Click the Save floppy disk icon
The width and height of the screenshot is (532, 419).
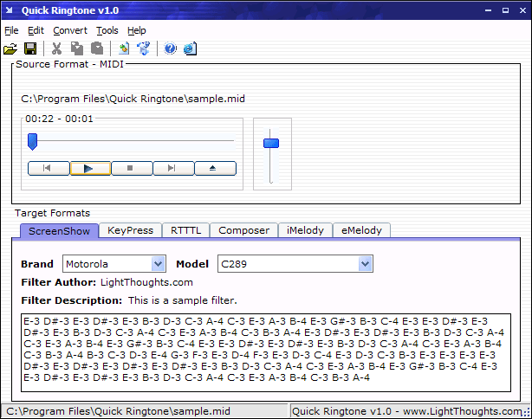coord(30,48)
